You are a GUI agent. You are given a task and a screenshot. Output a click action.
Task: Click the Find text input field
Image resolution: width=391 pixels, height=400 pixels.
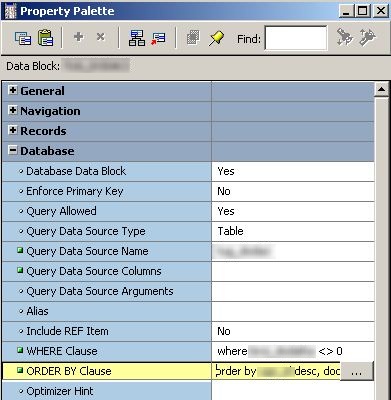(x=296, y=38)
